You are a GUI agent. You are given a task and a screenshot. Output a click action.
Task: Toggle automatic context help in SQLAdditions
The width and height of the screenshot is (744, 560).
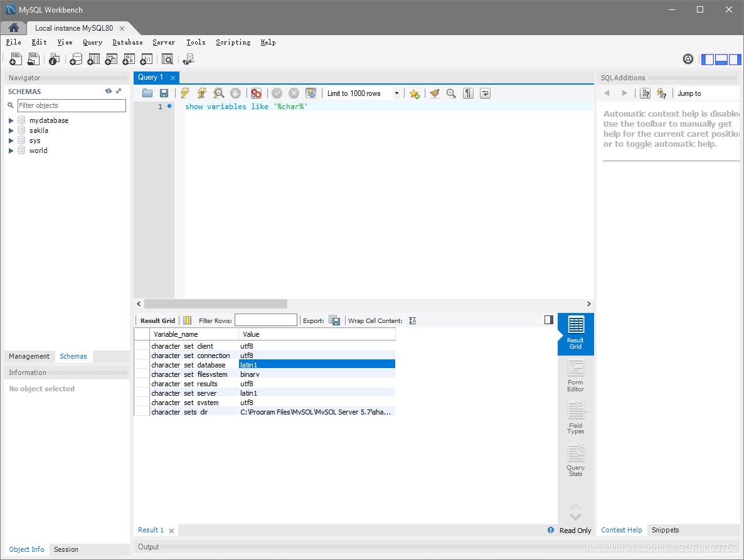tap(662, 93)
